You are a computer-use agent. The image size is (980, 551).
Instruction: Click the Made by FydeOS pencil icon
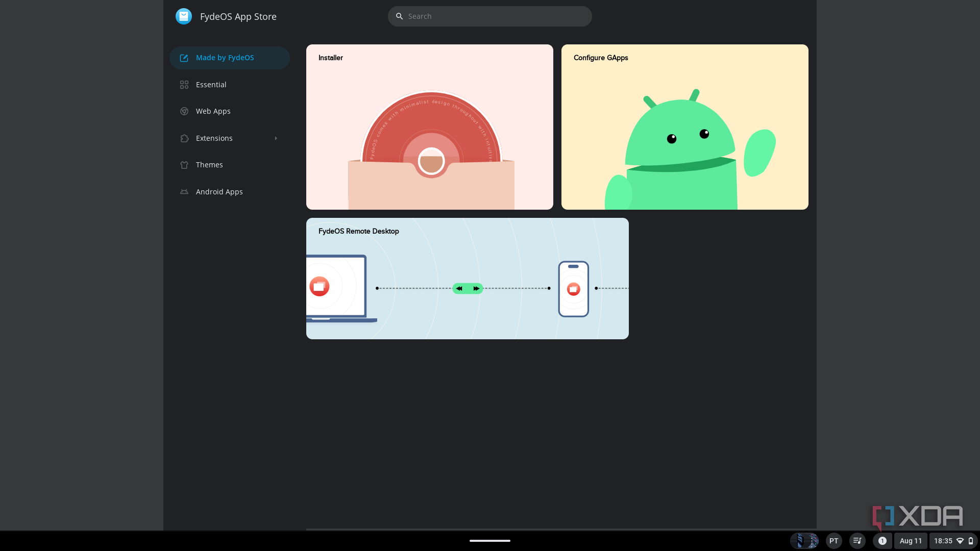tap(184, 58)
